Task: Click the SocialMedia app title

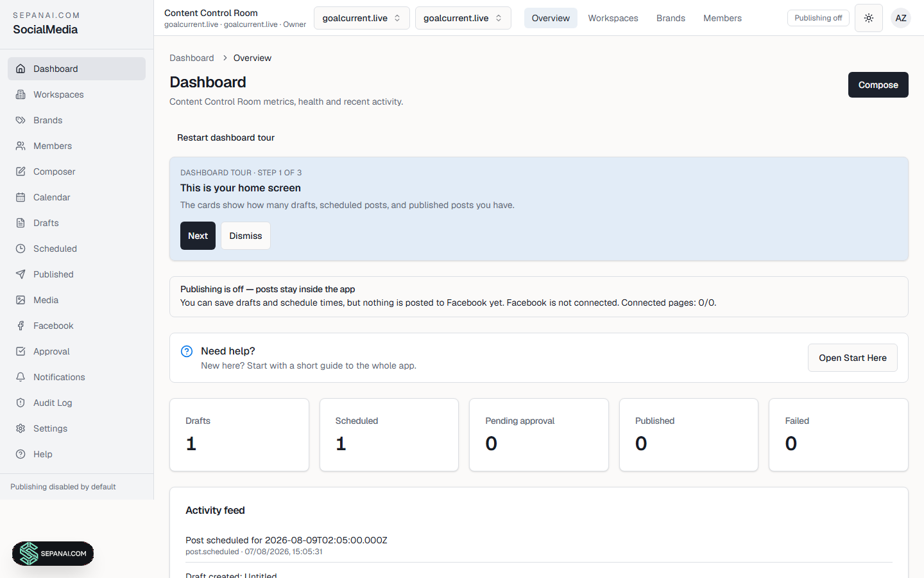Action: point(46,30)
